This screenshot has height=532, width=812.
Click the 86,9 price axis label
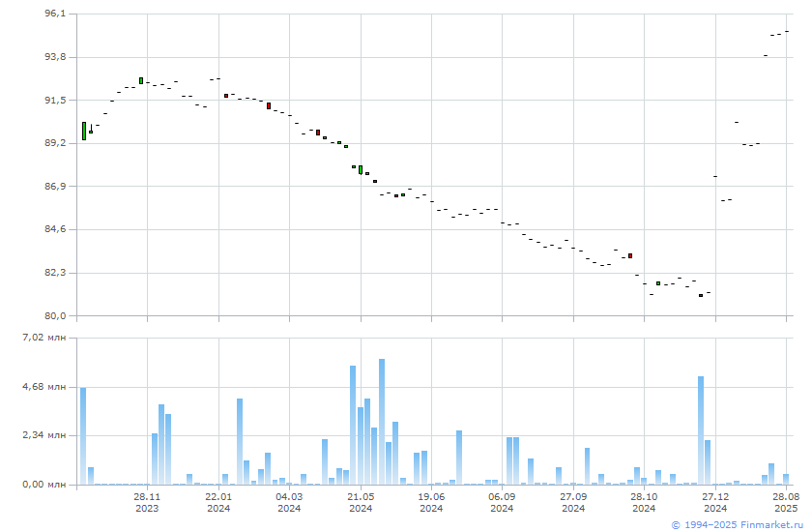coord(55,186)
